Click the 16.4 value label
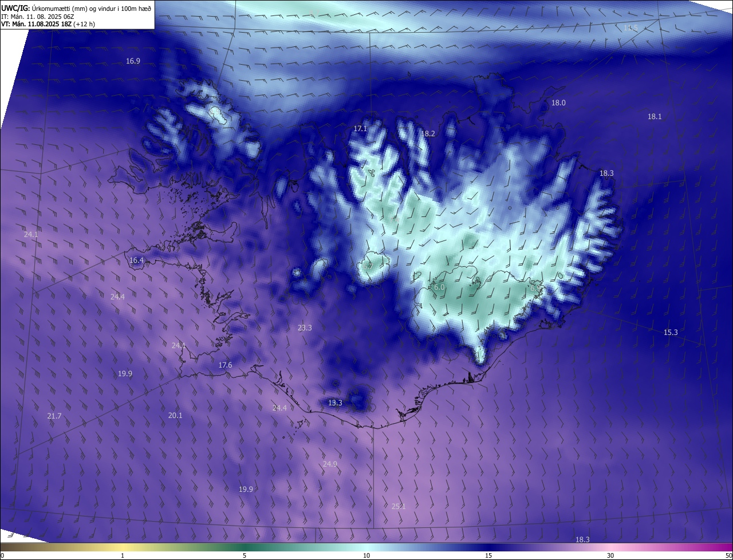The width and height of the screenshot is (733, 560). [136, 260]
